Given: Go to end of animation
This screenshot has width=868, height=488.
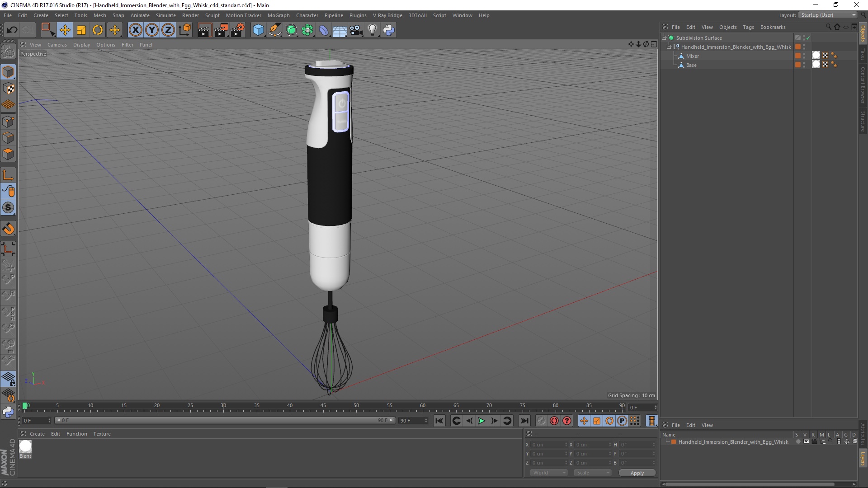Looking at the screenshot, I should 524,421.
